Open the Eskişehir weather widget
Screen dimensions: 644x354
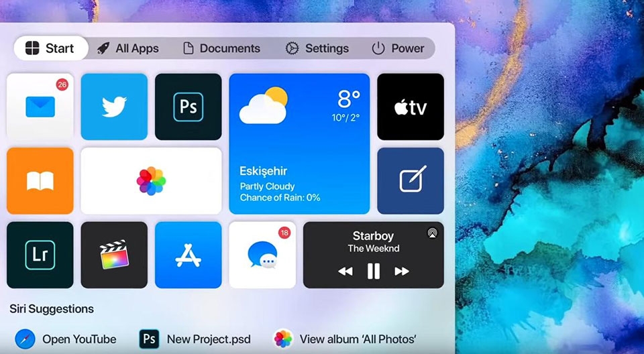click(x=299, y=143)
